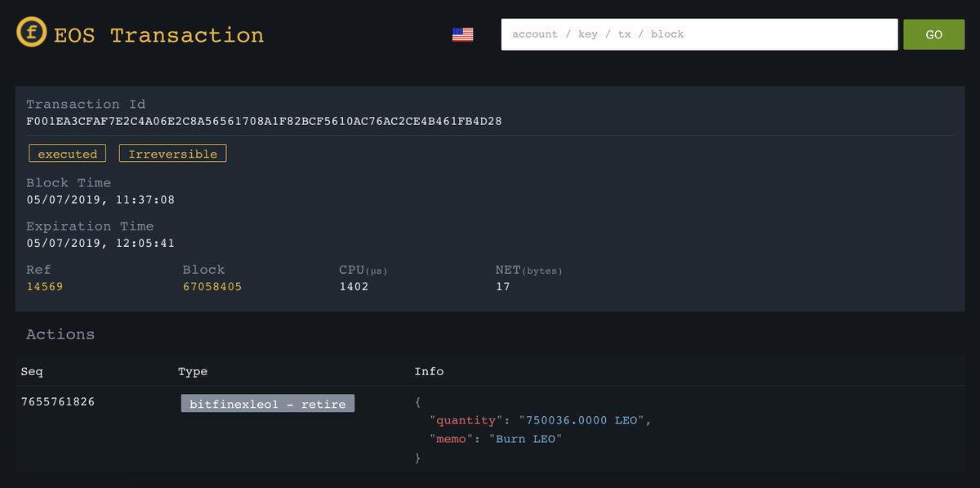This screenshot has height=488, width=980.
Task: Select the transaction id hash text
Action: [x=264, y=121]
